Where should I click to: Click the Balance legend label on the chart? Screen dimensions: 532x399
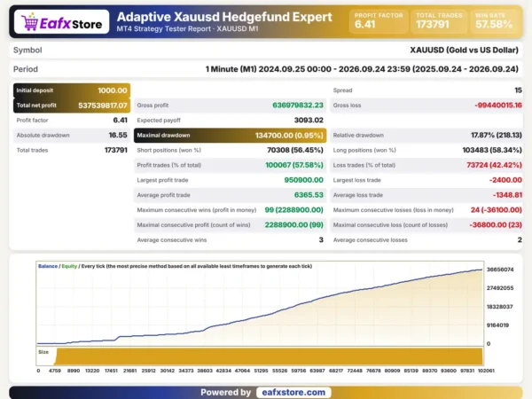click(48, 266)
